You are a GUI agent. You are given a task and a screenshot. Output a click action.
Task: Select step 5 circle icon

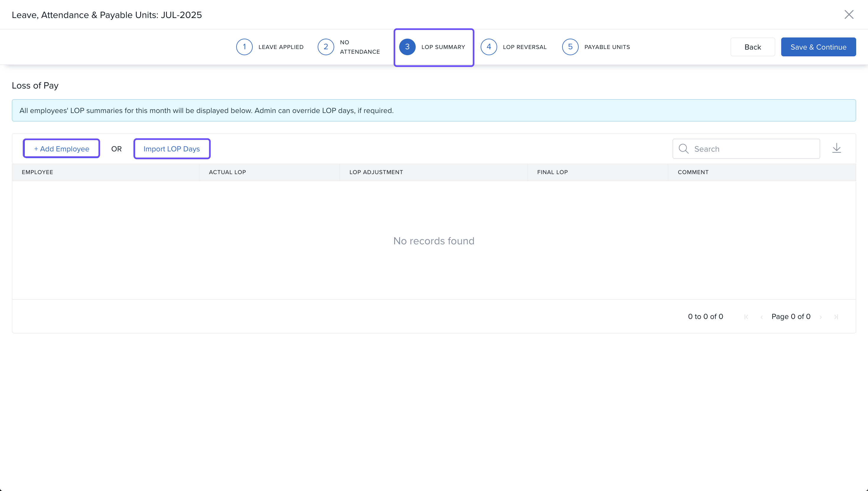pos(570,47)
